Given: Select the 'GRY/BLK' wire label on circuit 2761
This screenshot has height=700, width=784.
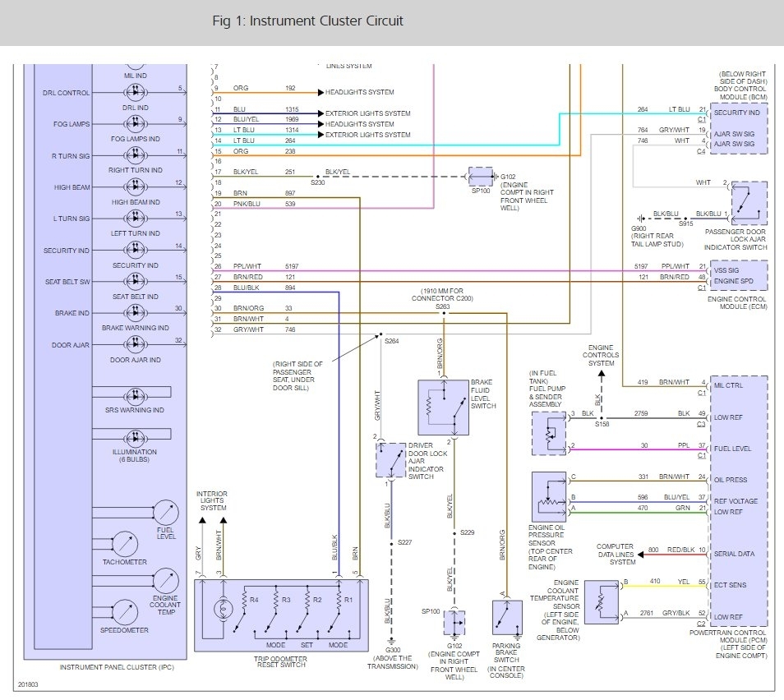Looking at the screenshot, I should [x=676, y=613].
